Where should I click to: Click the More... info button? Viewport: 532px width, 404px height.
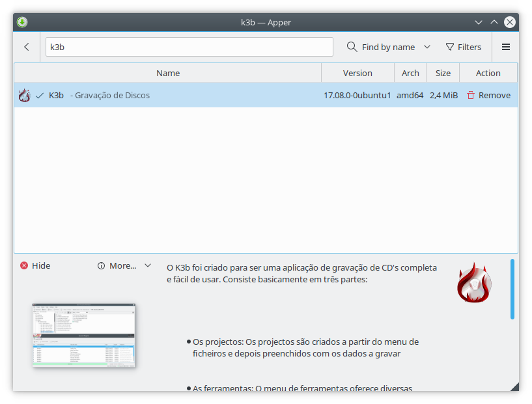117,265
